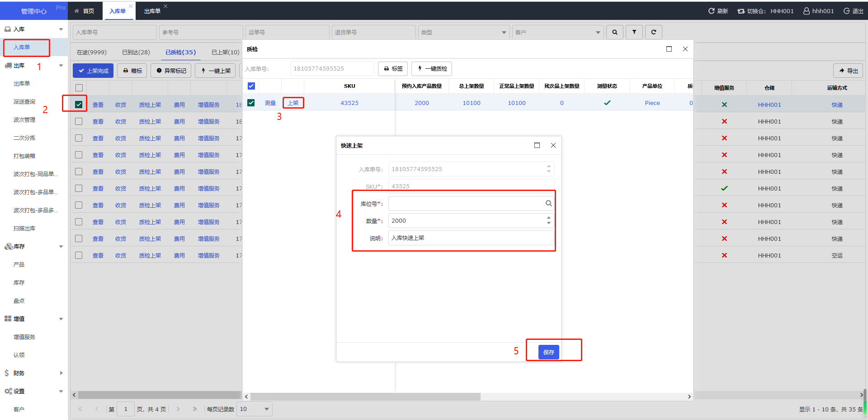Screen dimensions: 868x420
Task: Switch to the 已到达(28) tab
Action: tap(136, 52)
